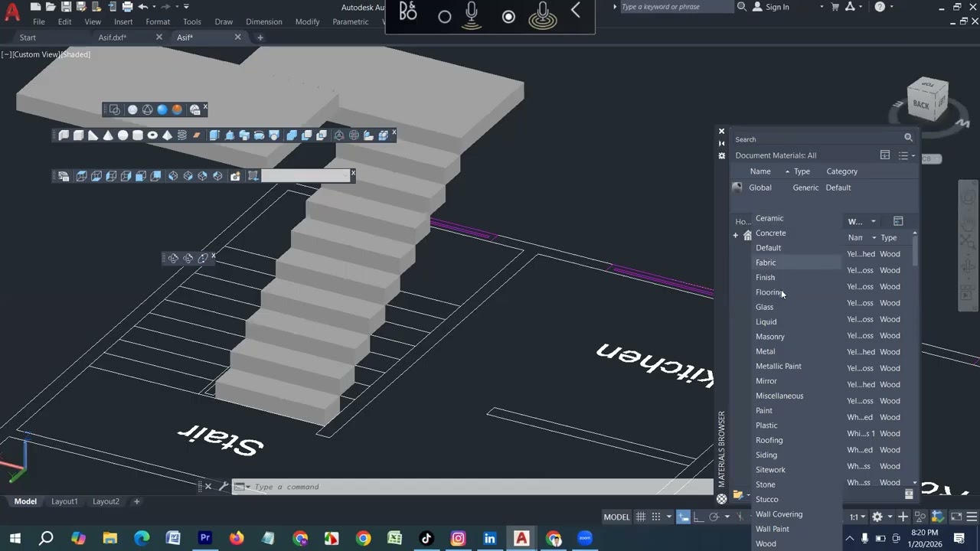The width and height of the screenshot is (980, 551).
Task: Select Flooring in the category list
Action: [769, 292]
